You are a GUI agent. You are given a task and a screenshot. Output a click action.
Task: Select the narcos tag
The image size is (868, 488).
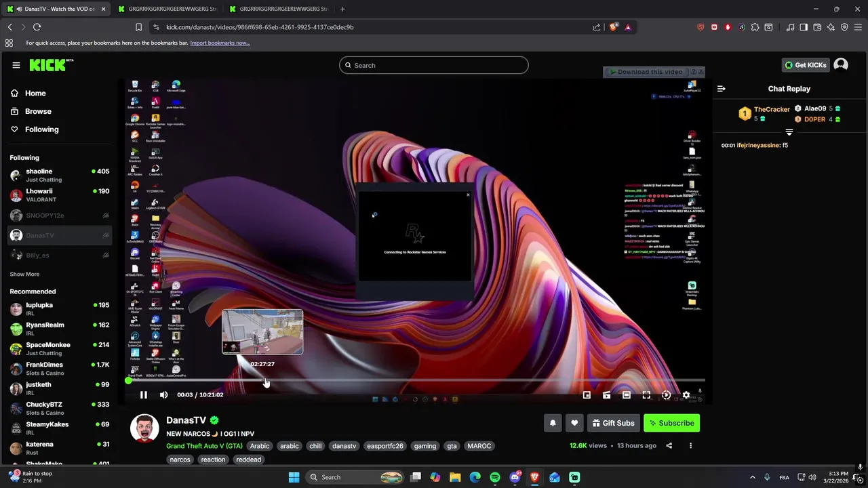point(180,460)
